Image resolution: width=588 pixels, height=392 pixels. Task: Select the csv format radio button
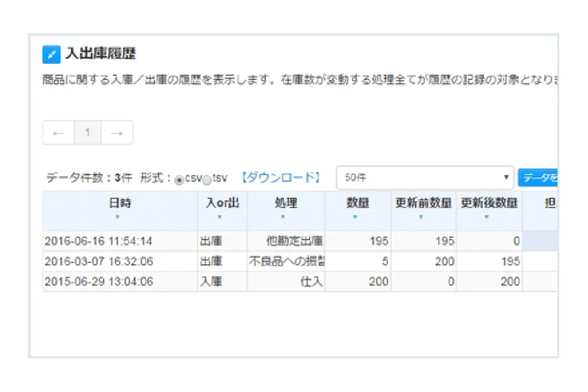pos(179,180)
